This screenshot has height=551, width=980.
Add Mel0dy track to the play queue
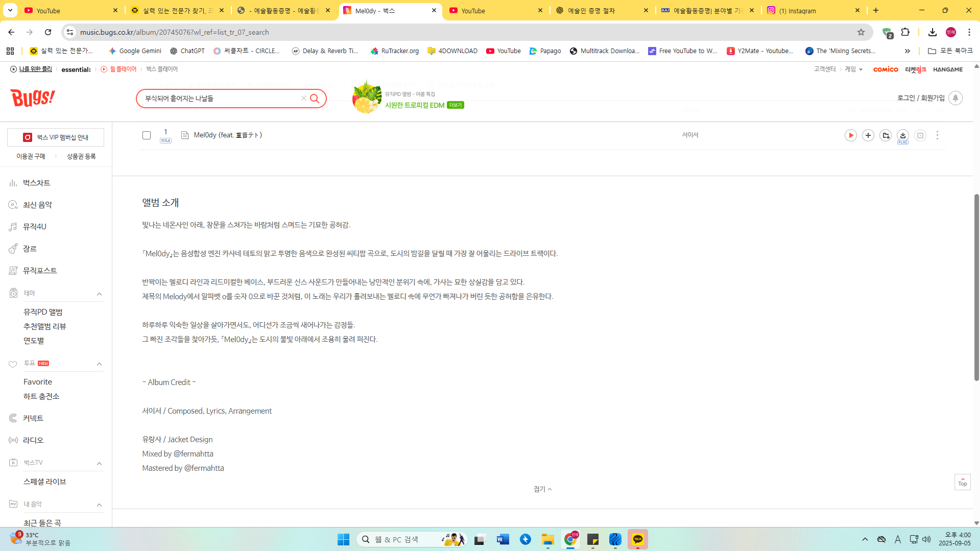pos(868,135)
